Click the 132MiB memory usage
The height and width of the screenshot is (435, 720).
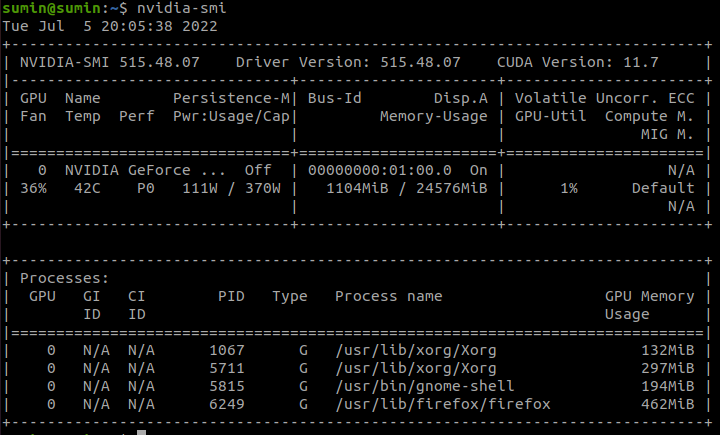[x=668, y=350]
